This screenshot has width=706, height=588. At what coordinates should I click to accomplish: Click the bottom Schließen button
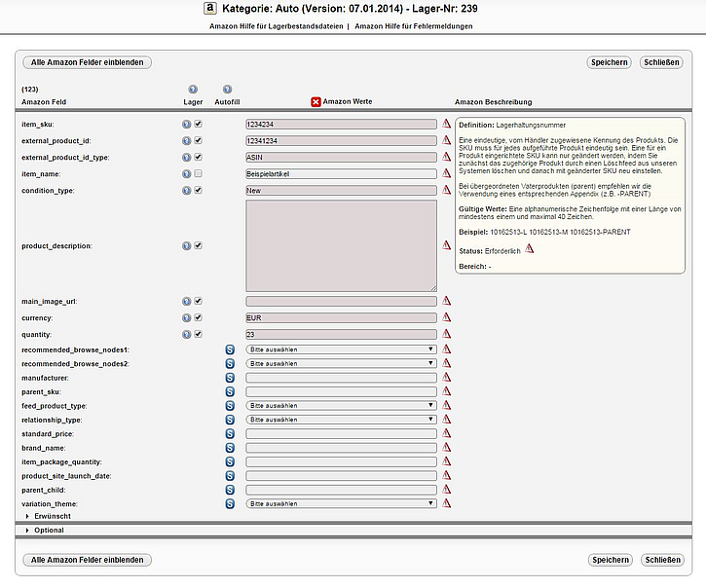tap(663, 560)
